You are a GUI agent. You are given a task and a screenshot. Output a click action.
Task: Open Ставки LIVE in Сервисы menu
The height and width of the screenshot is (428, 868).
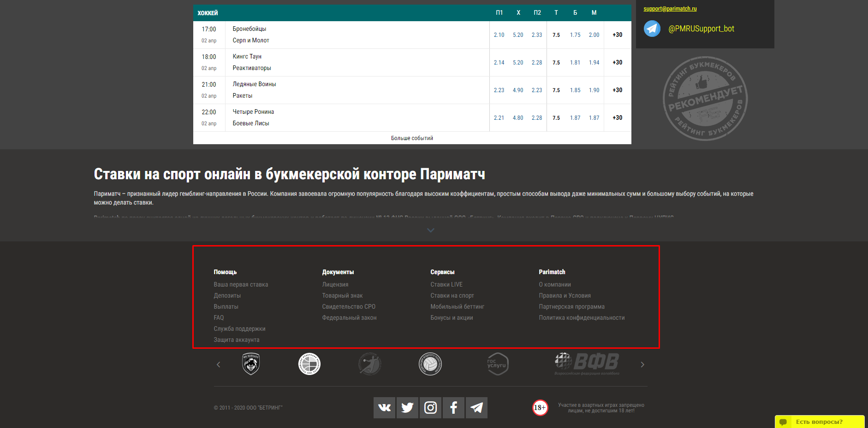click(446, 285)
